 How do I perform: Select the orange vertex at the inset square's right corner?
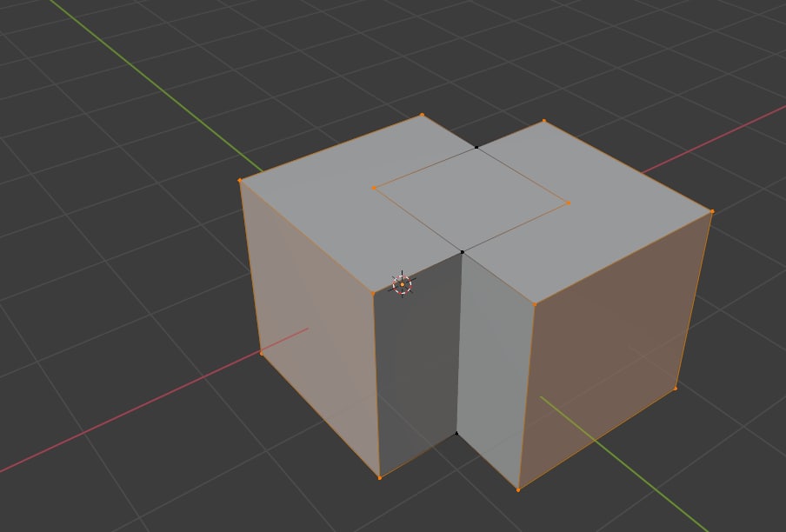[x=568, y=203]
